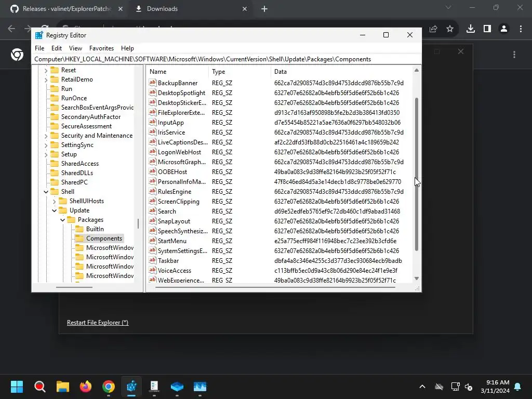532x399 pixels.
Task: Expand the Reset key
Action: coord(46,70)
